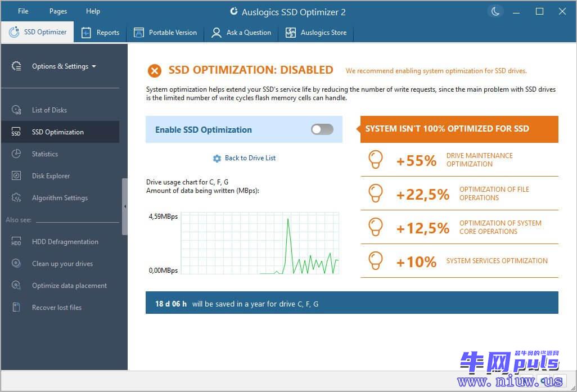577x392 pixels.
Task: Open Disk Explorer from the sidebar
Action: click(60, 175)
